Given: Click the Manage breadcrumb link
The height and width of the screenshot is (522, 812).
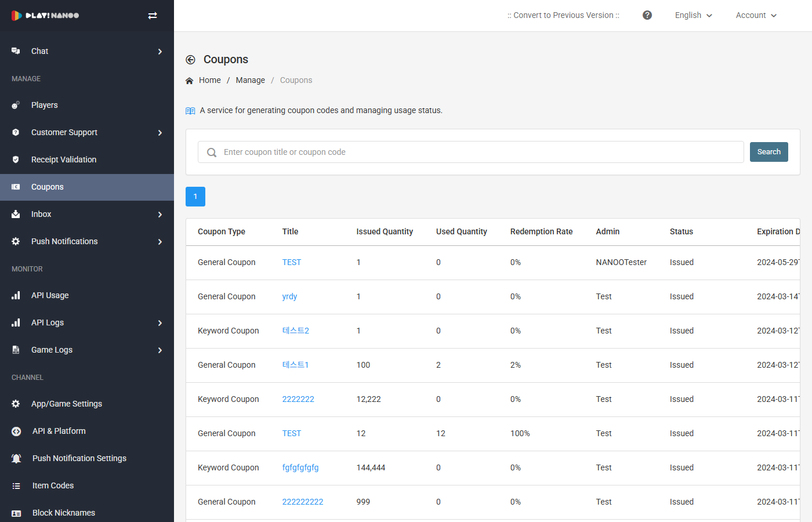Looking at the screenshot, I should pyautogui.click(x=251, y=80).
